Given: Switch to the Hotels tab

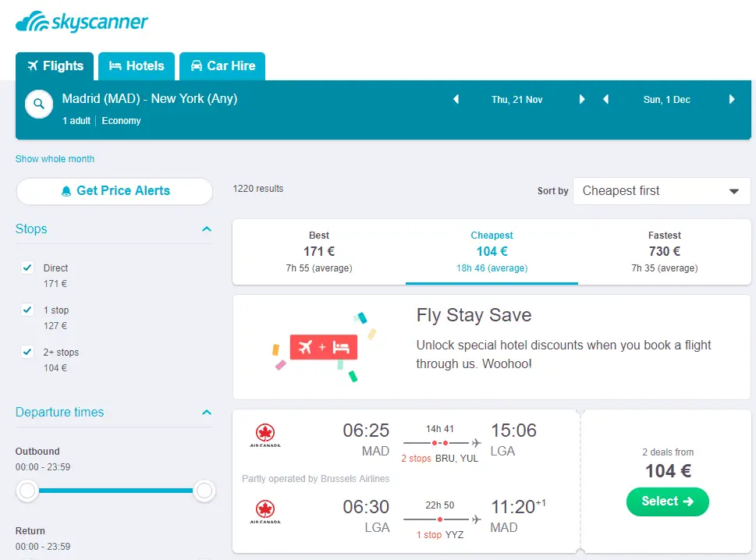Looking at the screenshot, I should tap(137, 66).
